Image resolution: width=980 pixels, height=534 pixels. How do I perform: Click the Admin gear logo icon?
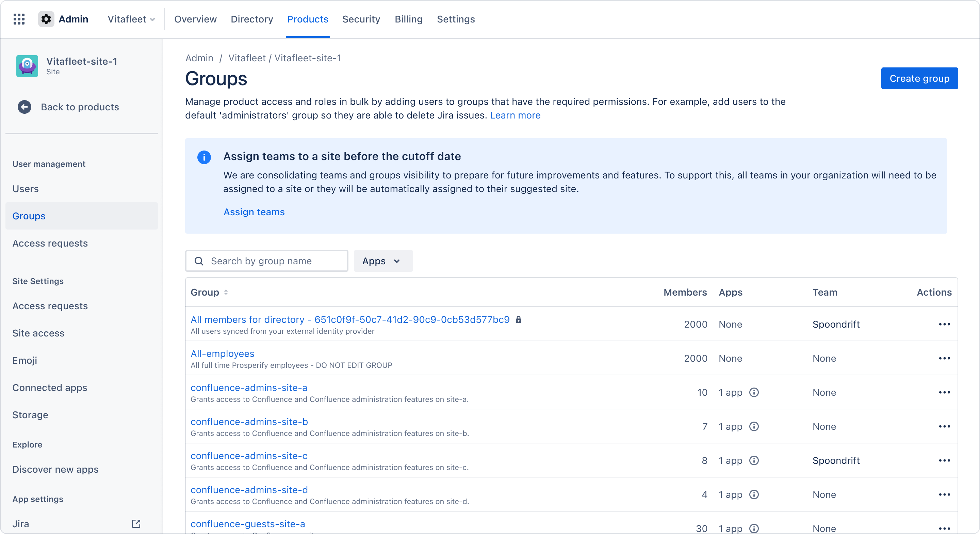click(x=46, y=19)
